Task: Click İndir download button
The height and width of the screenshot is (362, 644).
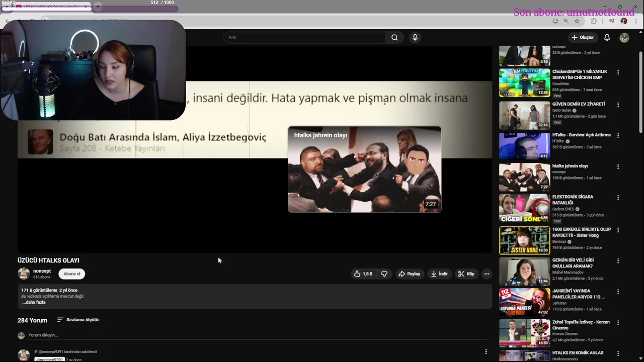Action: pyautogui.click(x=439, y=274)
